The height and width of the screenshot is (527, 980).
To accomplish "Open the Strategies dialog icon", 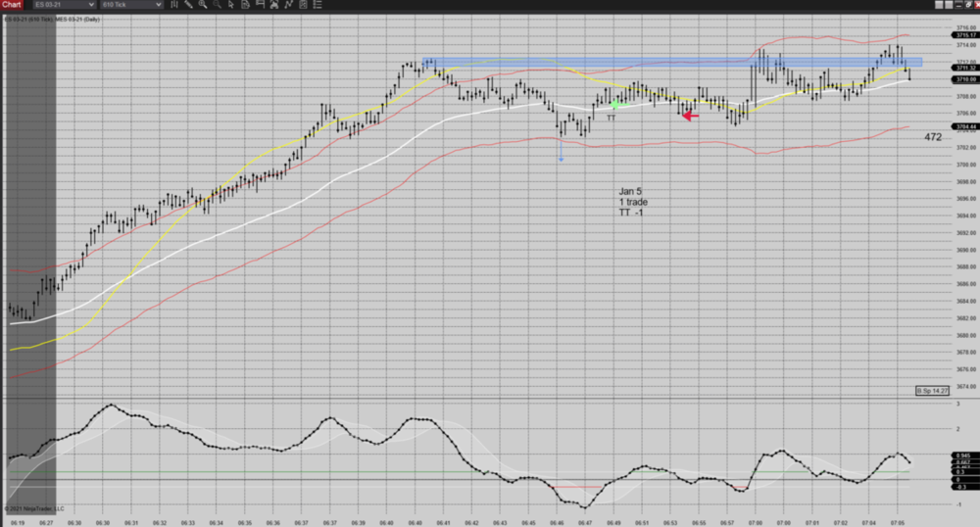I will click(303, 5).
